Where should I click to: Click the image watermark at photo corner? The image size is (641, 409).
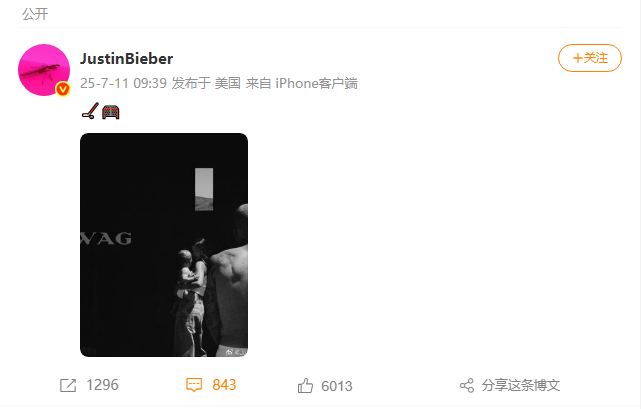coord(236,352)
